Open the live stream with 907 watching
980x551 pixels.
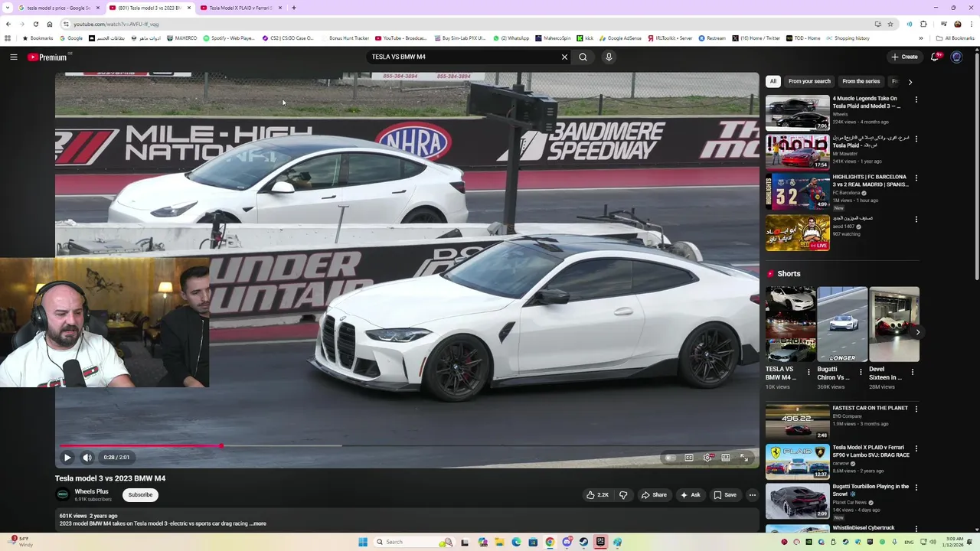[798, 233]
